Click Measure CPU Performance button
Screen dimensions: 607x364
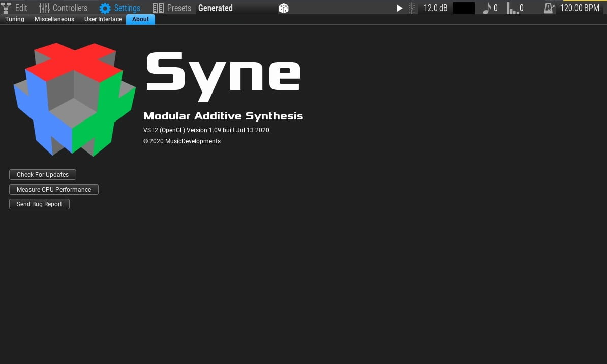point(54,189)
